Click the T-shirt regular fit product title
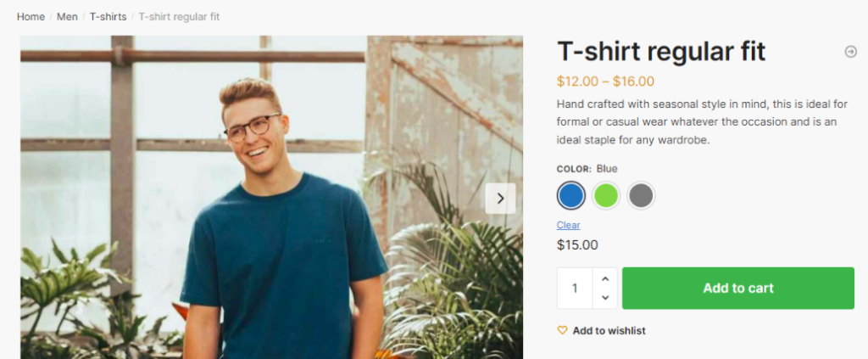868x359 pixels. tap(661, 52)
